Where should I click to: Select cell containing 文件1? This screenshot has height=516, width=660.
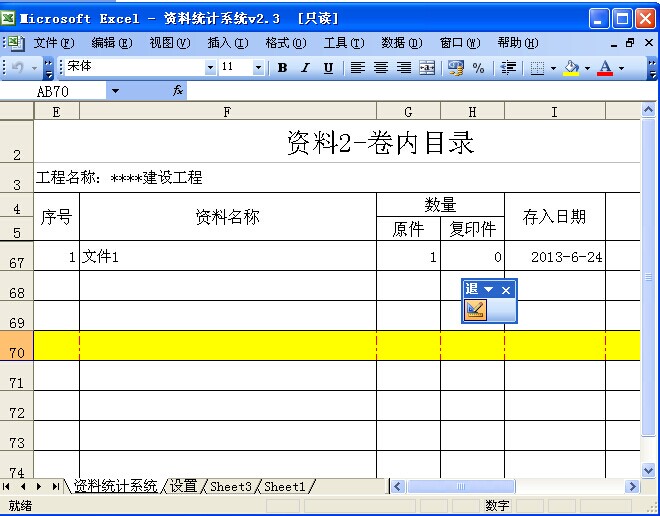(228, 256)
